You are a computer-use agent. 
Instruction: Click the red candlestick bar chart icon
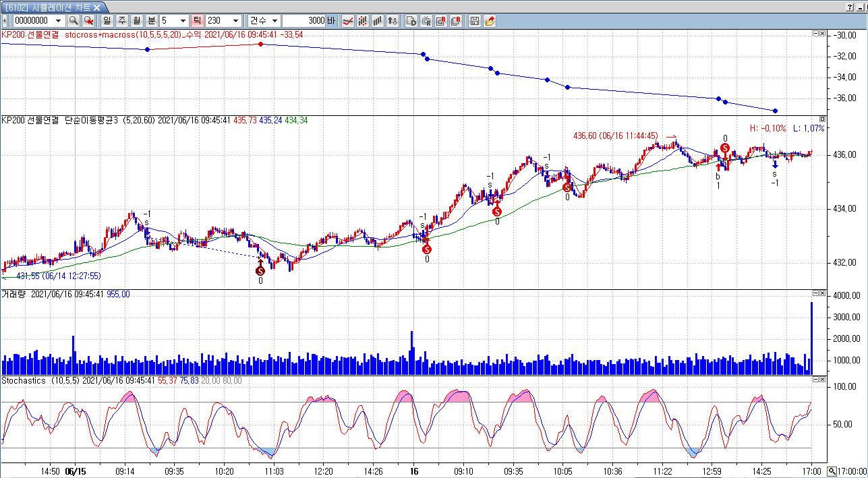click(x=363, y=21)
